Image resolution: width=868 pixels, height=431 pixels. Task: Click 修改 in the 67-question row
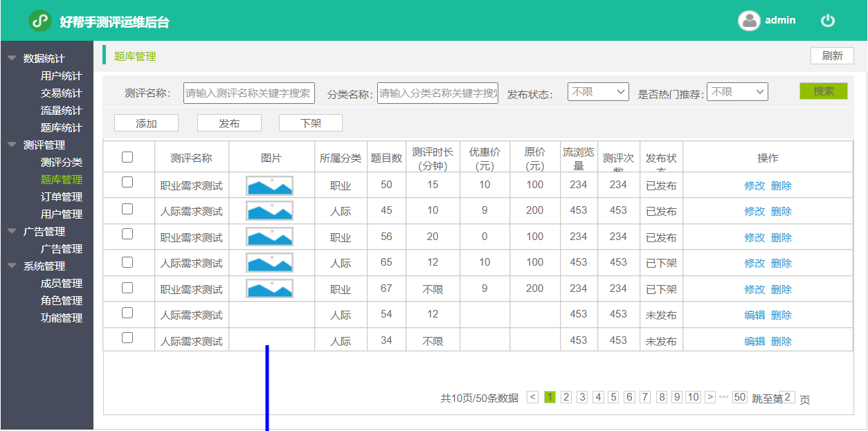point(754,289)
